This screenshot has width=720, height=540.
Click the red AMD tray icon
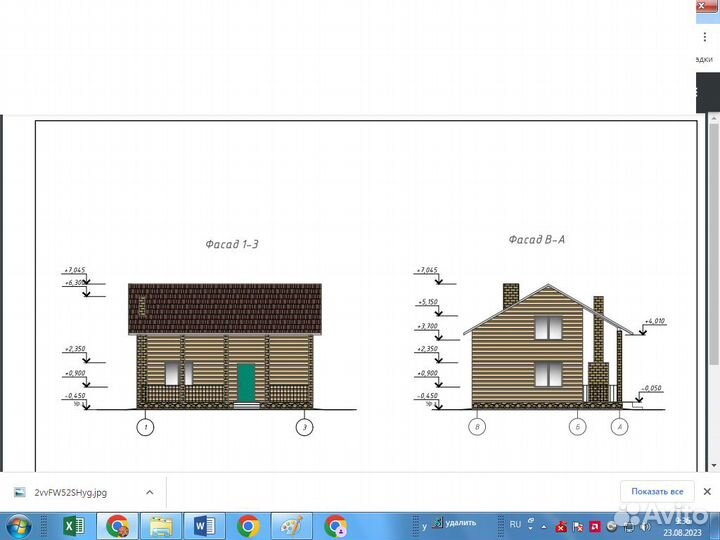point(594,526)
